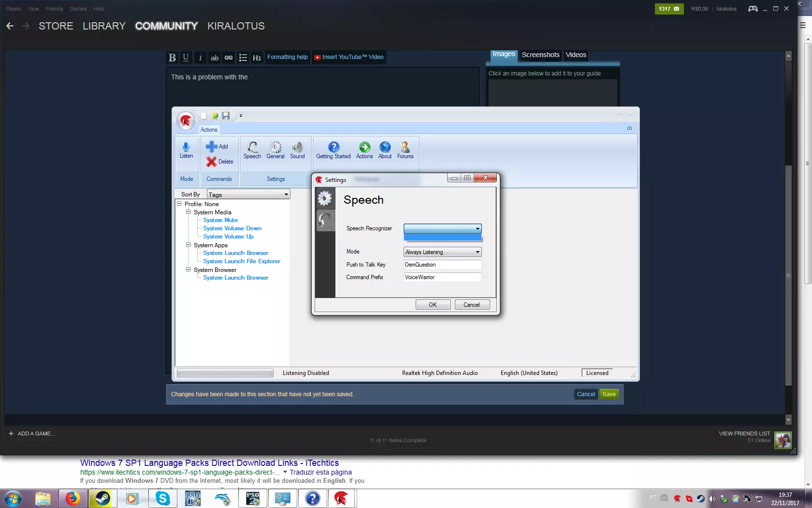This screenshot has width=812, height=508.
Task: Open Steam Big Picture controller icon
Action: pos(753,9)
